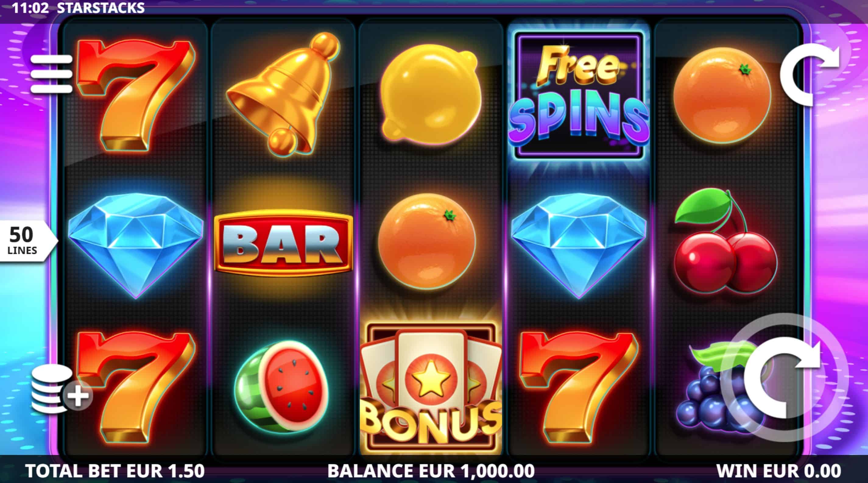Click the Total Bet EUR 1.50 label

[115, 471]
